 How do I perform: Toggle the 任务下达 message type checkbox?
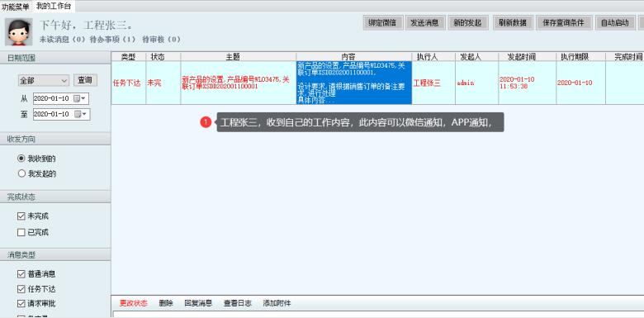[21, 289]
